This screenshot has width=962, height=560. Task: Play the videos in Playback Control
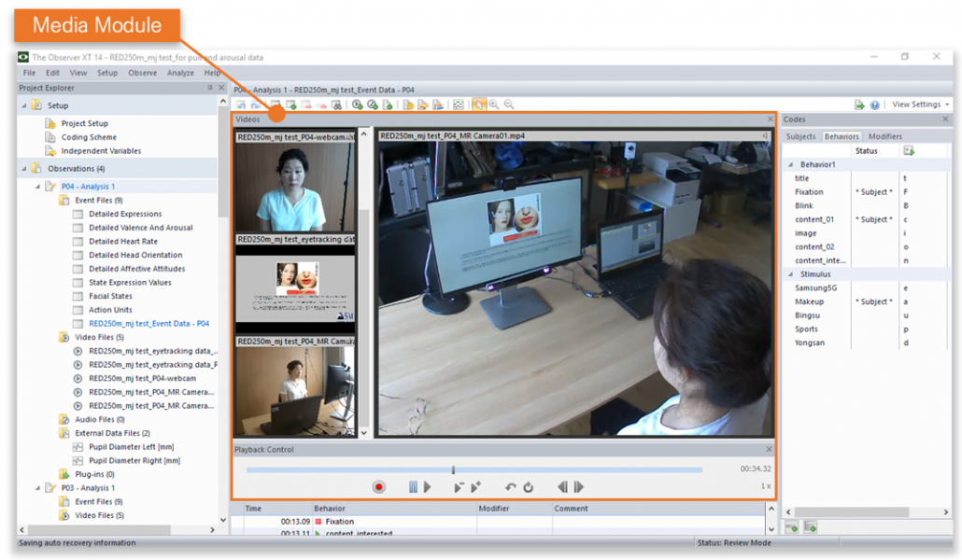tap(427, 487)
